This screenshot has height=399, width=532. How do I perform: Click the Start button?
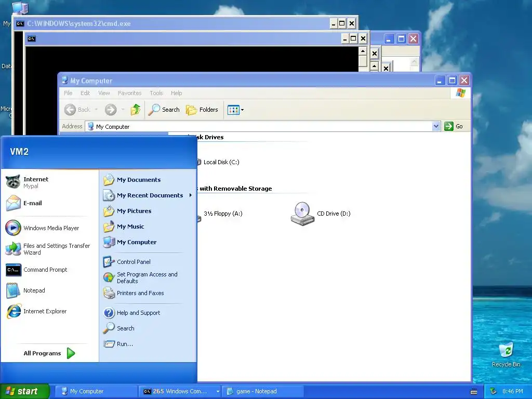coord(25,391)
